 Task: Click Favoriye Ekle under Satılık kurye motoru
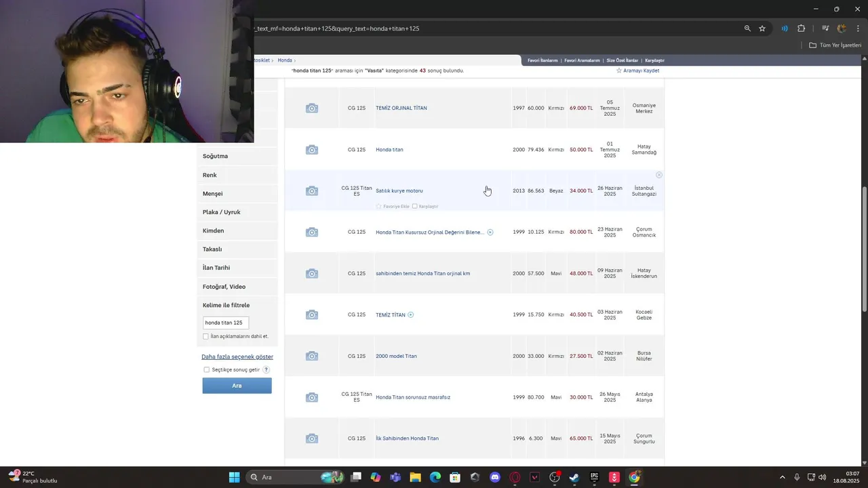[396, 206]
